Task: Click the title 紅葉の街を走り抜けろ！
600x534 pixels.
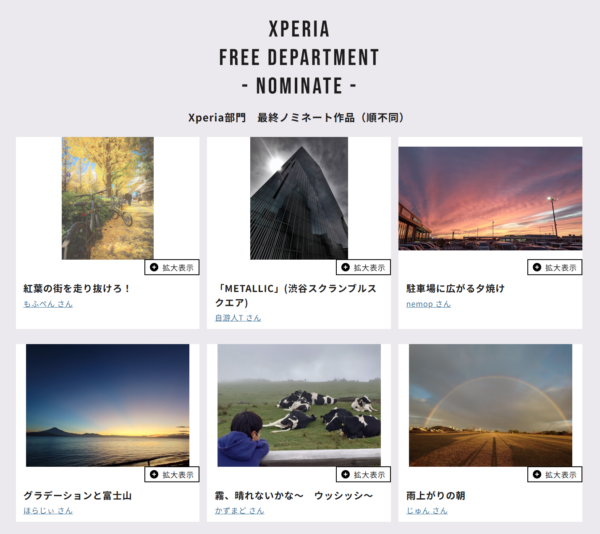Action: coord(77,288)
